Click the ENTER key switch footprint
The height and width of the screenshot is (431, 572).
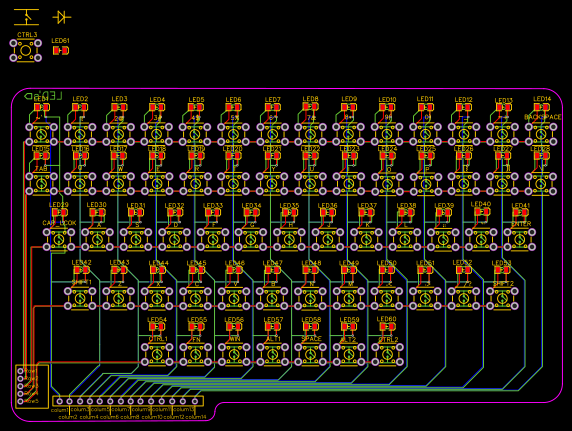click(x=519, y=240)
